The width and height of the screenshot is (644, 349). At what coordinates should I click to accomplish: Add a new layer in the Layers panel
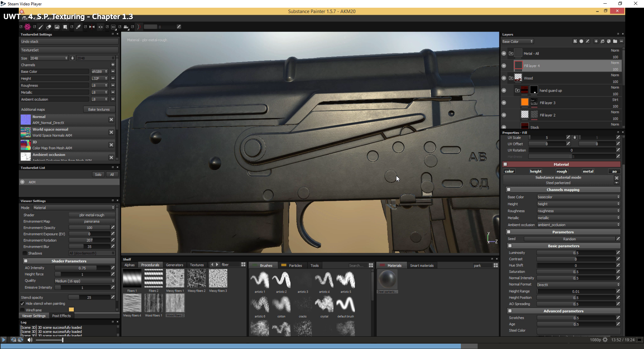(596, 41)
